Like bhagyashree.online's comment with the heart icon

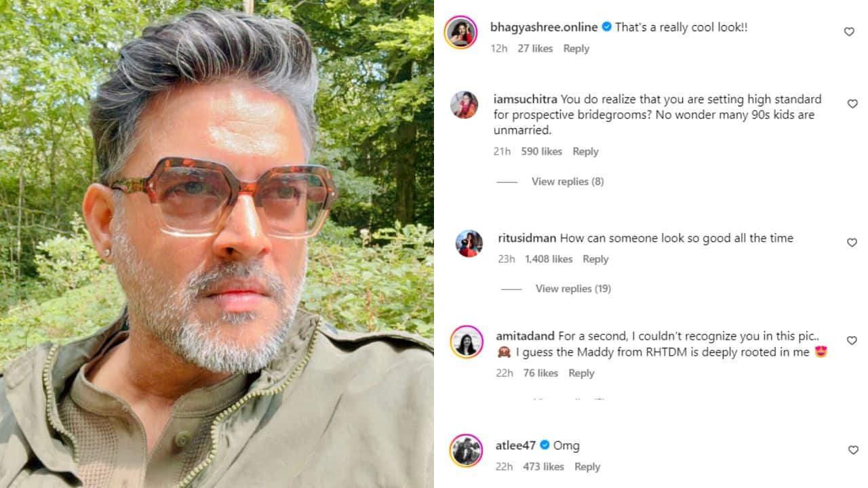point(849,32)
